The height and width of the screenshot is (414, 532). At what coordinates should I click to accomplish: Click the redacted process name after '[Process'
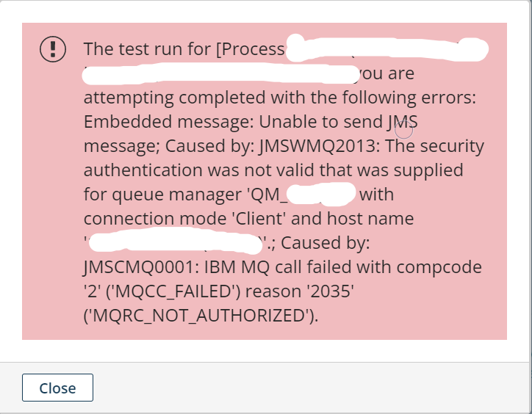(x=382, y=50)
